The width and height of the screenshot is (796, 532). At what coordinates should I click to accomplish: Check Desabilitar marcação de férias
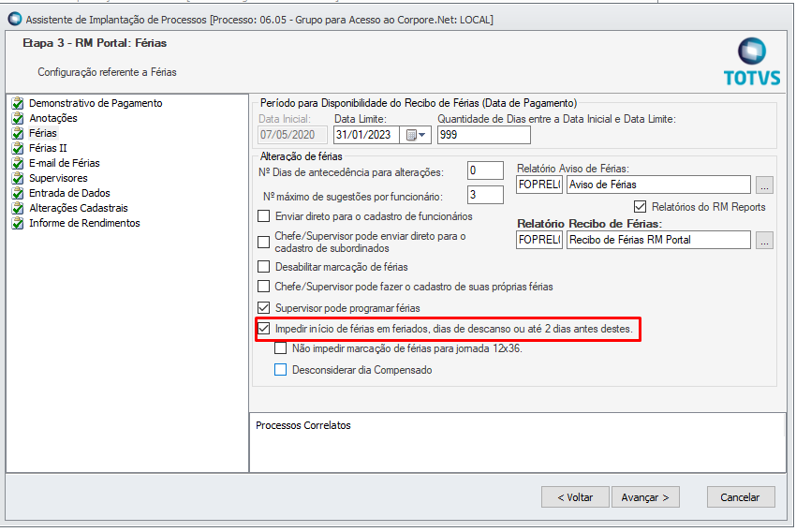tap(263, 267)
